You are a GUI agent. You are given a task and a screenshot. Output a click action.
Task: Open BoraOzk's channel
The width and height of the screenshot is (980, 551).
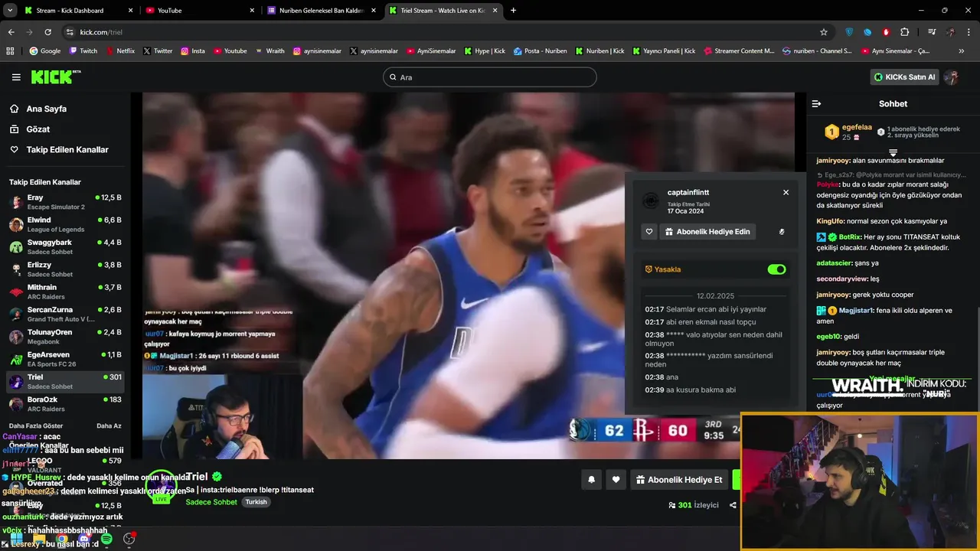point(65,404)
